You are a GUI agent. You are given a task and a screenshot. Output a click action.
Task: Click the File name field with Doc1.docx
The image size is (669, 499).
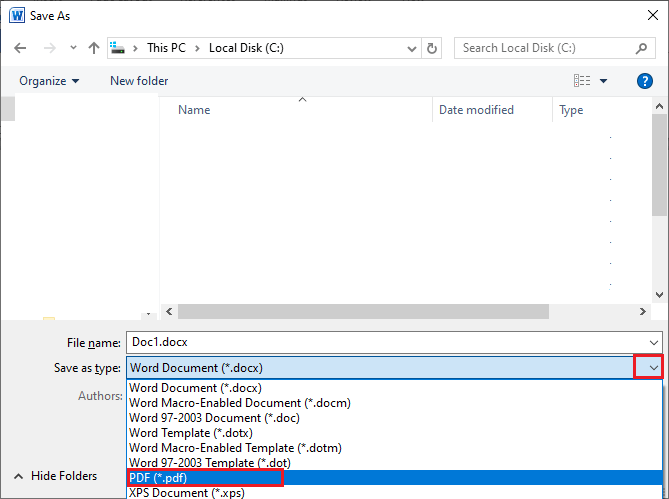pos(394,342)
